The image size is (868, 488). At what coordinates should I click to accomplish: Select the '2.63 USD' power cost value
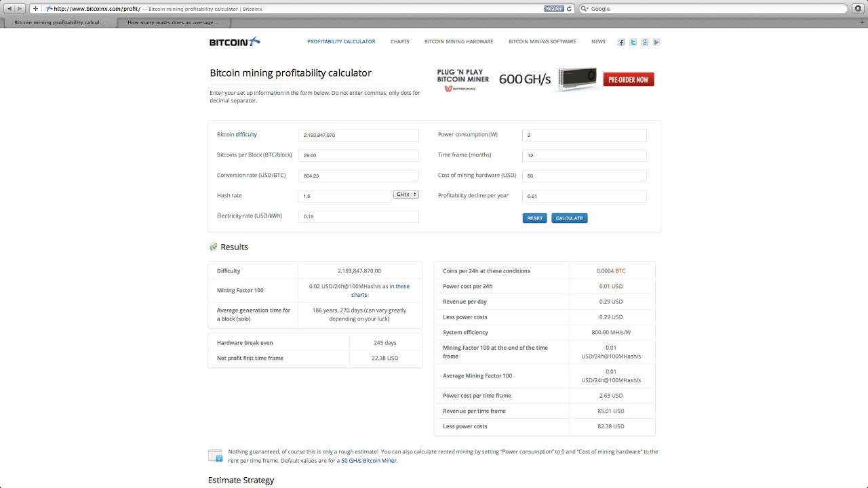click(x=611, y=395)
